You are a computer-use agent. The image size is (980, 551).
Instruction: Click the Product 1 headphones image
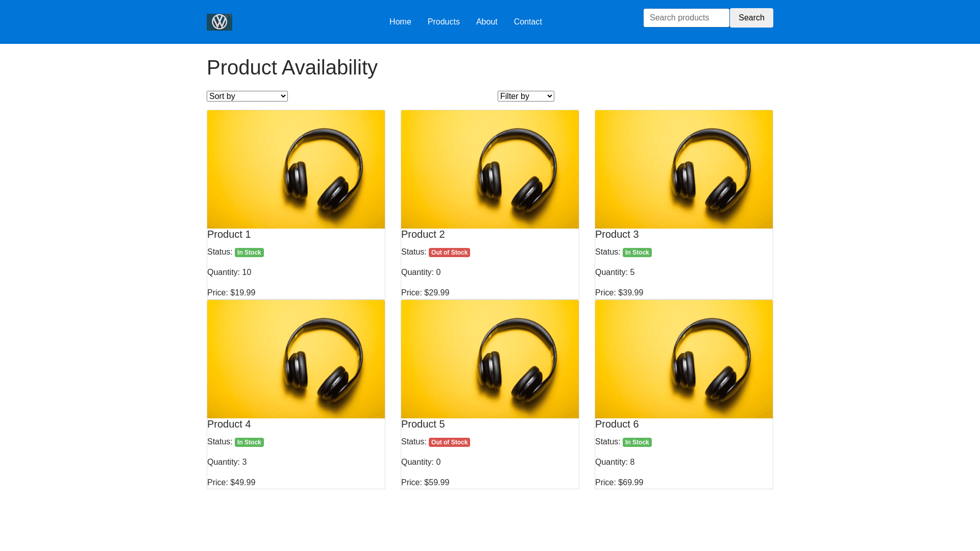tap(296, 169)
